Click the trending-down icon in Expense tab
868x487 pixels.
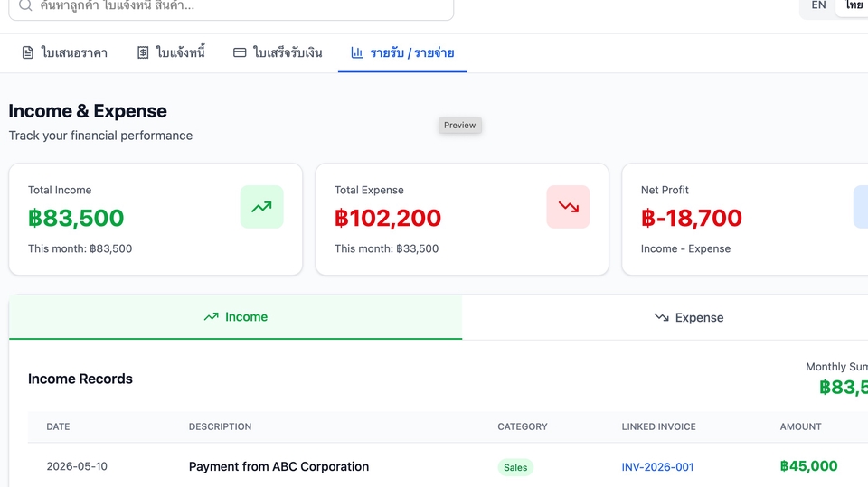661,318
